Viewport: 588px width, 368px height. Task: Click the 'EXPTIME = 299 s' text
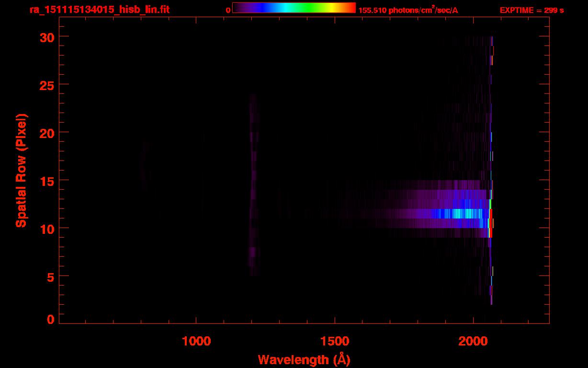(x=531, y=11)
